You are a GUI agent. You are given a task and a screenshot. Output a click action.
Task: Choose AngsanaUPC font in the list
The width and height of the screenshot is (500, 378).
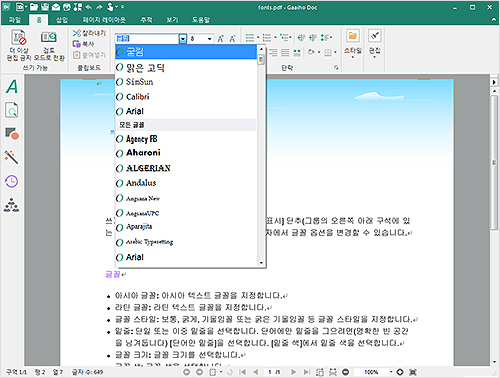186,213
